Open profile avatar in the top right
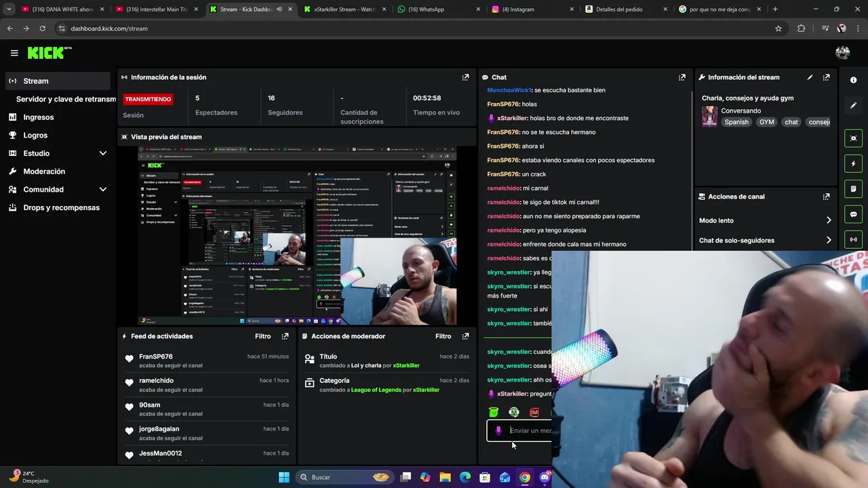The width and height of the screenshot is (868, 488). (x=843, y=53)
